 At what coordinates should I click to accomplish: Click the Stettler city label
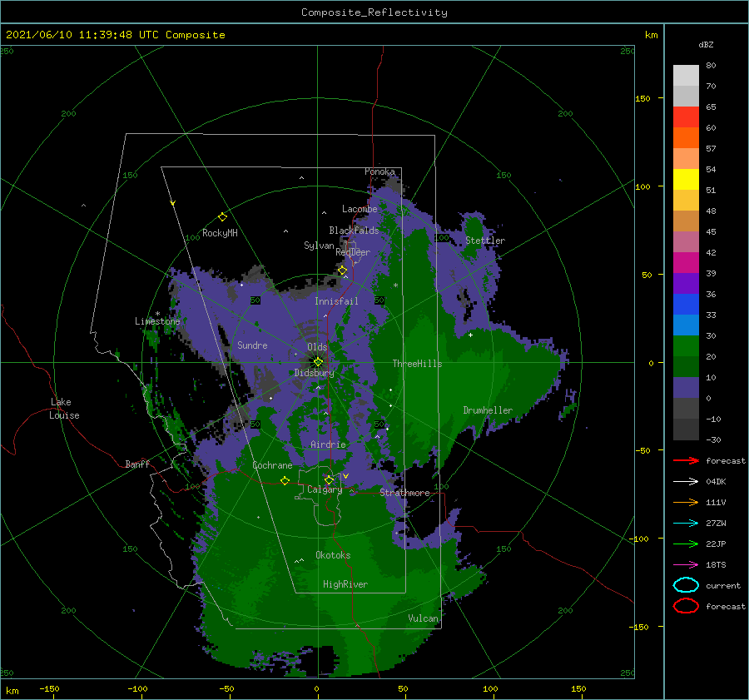485,241
